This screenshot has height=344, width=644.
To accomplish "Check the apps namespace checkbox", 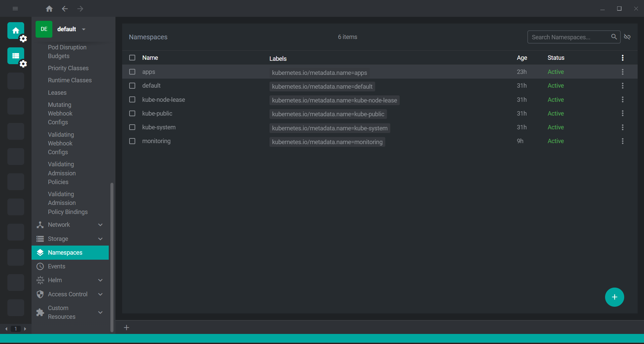I will pyautogui.click(x=132, y=72).
